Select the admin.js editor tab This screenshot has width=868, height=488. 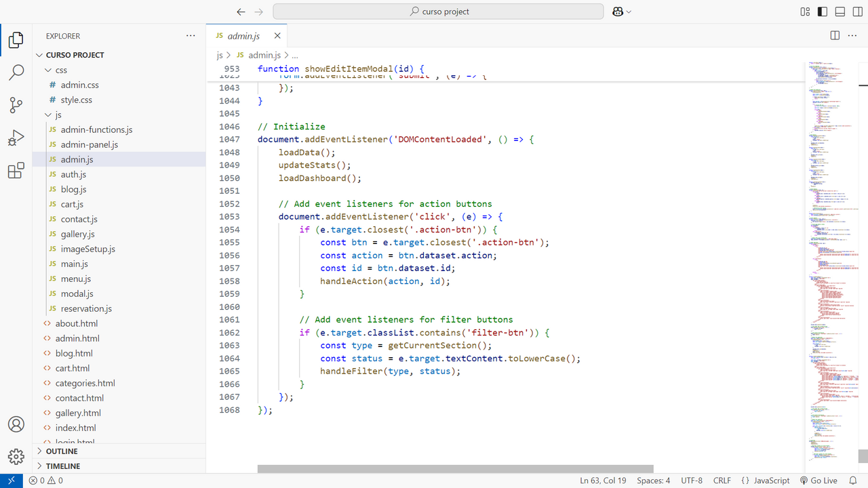coord(247,36)
